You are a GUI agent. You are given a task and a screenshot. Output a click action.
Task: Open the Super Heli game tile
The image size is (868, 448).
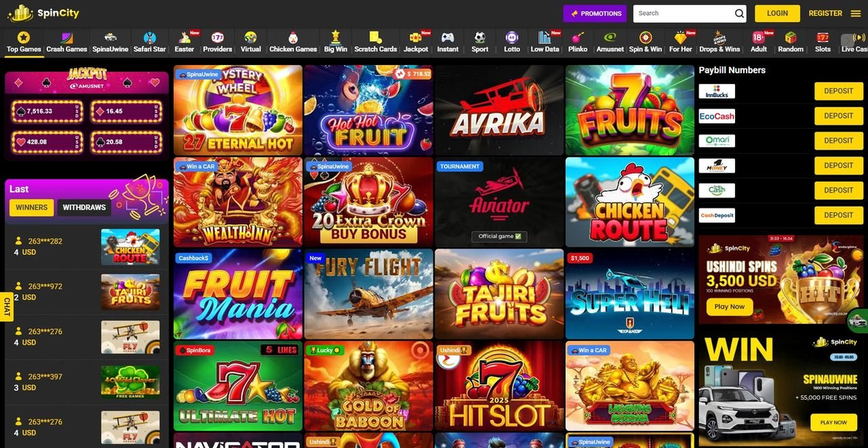[x=630, y=294]
